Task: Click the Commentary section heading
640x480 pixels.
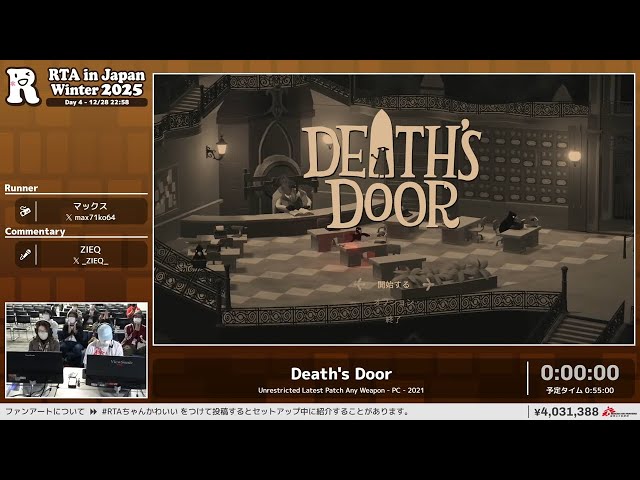Action: point(35,231)
